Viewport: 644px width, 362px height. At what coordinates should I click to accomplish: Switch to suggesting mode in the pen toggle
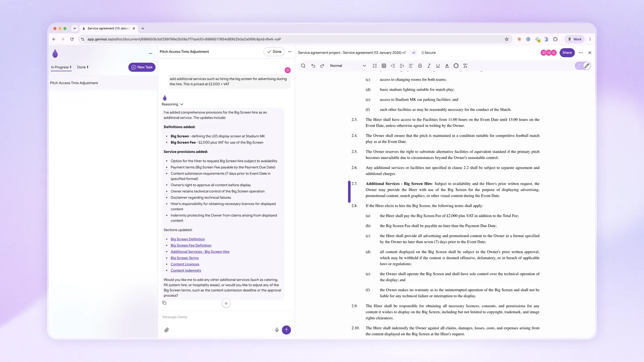pos(579,66)
